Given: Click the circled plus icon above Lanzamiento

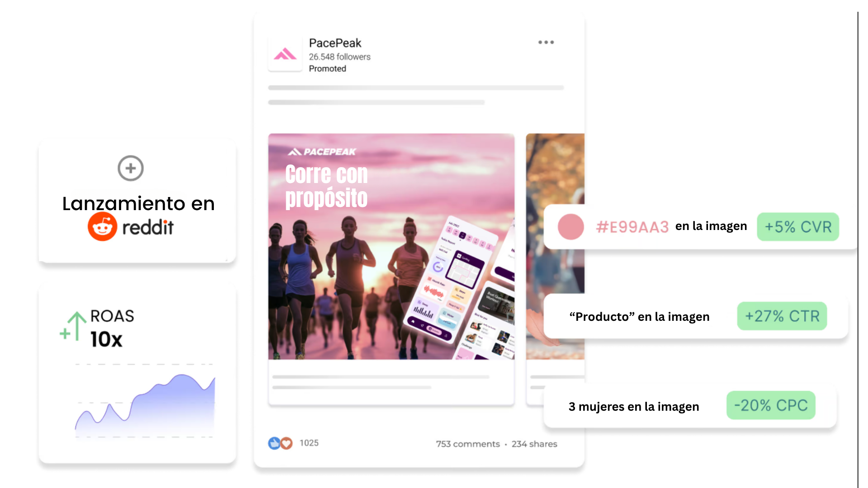Looking at the screenshot, I should pyautogui.click(x=131, y=168).
